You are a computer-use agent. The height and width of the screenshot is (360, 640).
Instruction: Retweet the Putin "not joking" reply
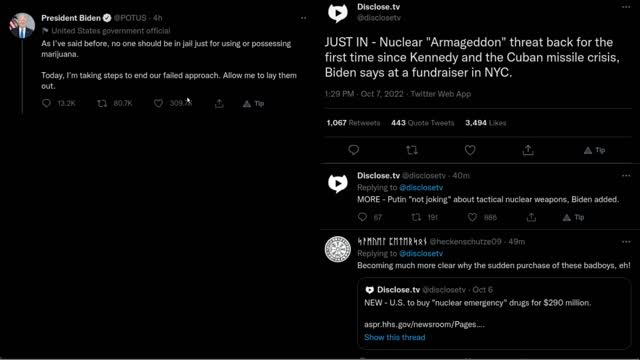click(x=416, y=218)
